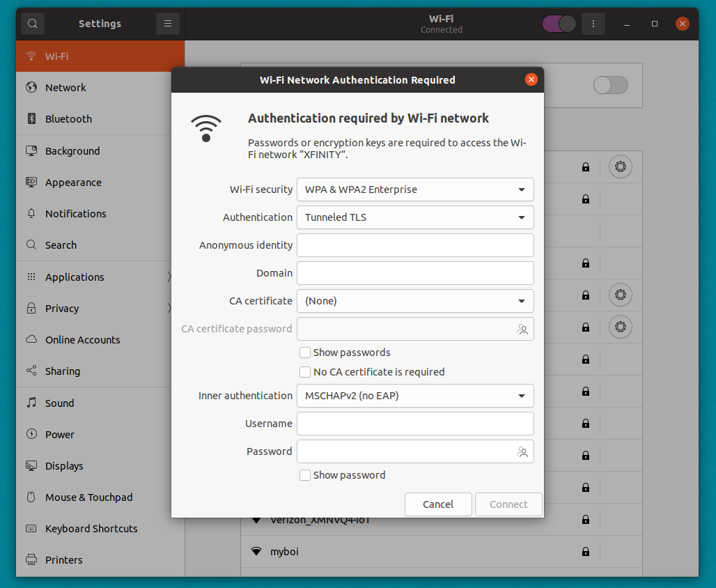Screen dimensions: 716x588
Task: Click the Connect button
Action: click(508, 504)
